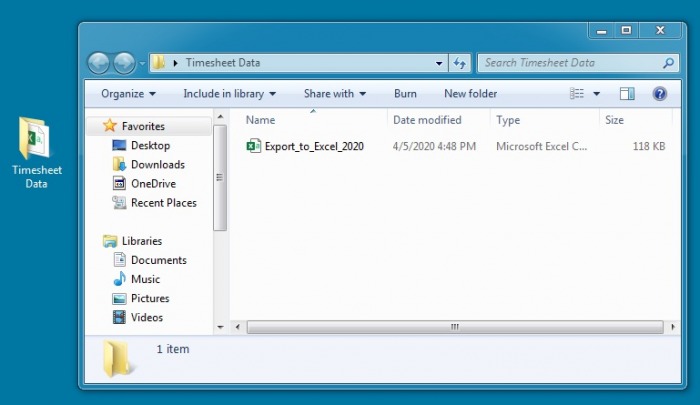Click the Burn toolbar button
Viewport: 700px width, 405px height.
[405, 94]
